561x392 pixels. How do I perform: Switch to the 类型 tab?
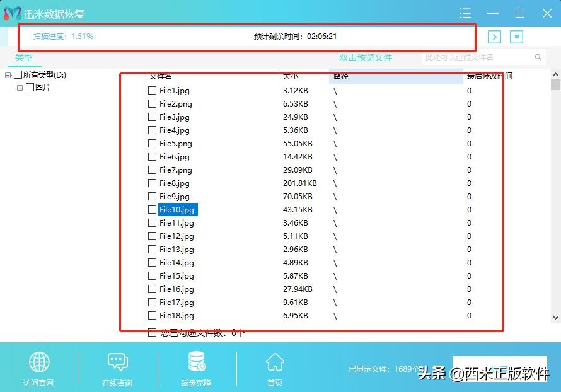tap(24, 57)
